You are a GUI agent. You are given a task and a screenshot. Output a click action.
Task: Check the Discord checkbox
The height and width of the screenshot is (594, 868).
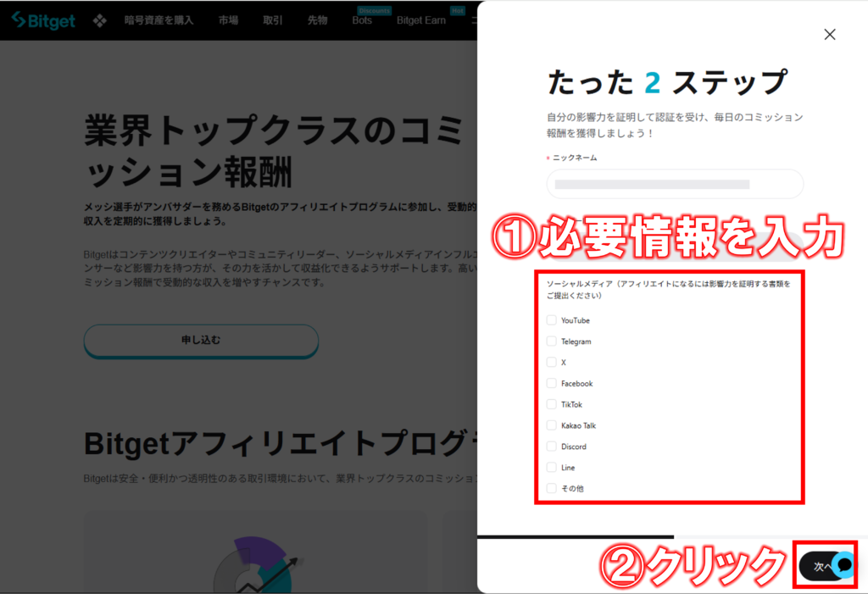551,447
